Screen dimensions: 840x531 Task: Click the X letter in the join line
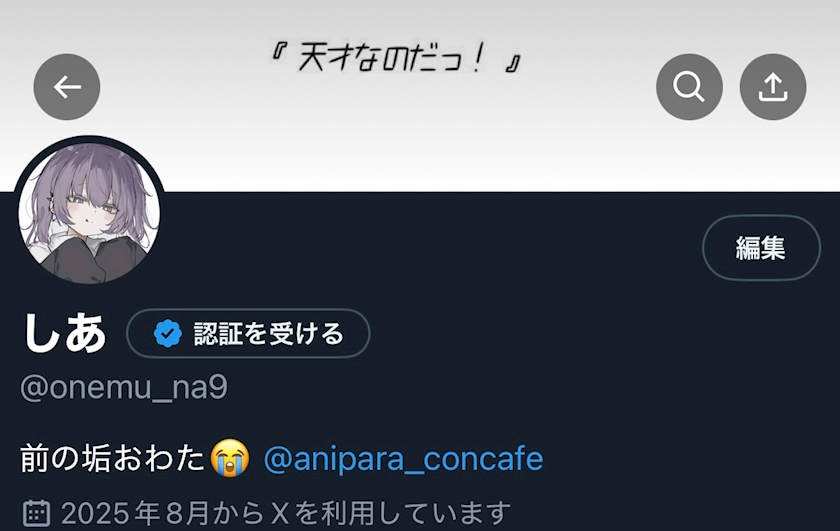[x=280, y=513]
